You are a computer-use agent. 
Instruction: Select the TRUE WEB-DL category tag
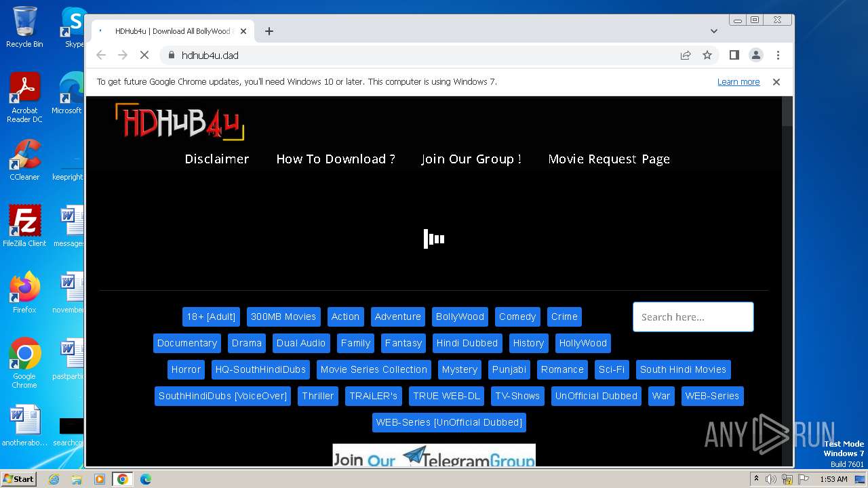point(446,396)
